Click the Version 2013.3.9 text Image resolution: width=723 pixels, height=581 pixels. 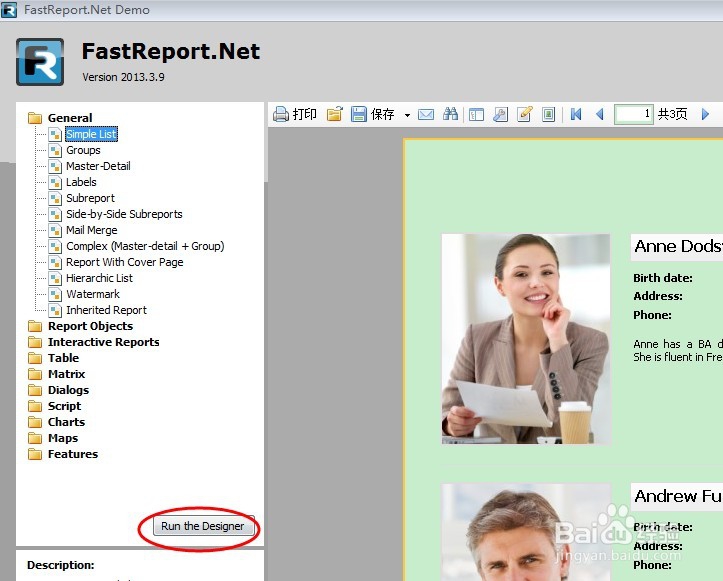(x=123, y=77)
